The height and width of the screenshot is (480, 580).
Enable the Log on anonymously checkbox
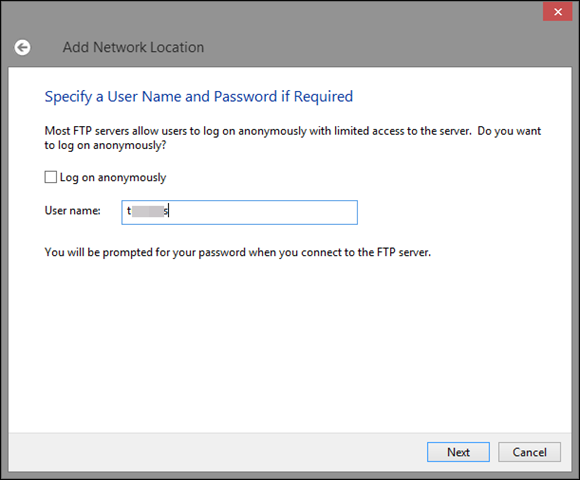tap(51, 177)
